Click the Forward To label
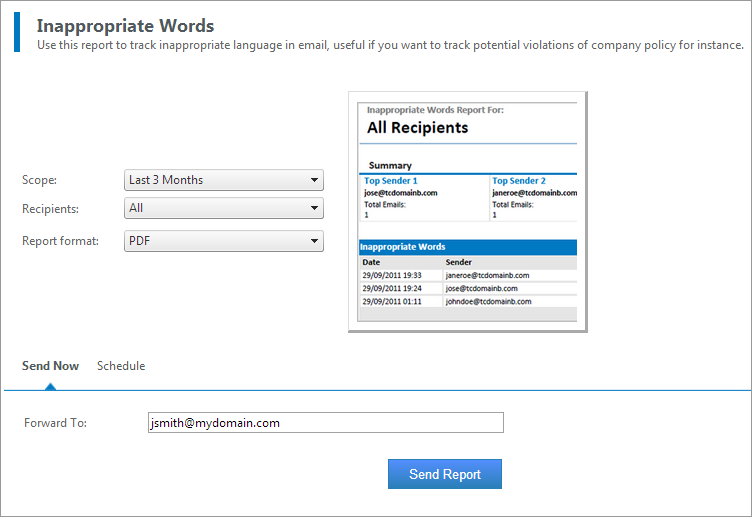752x517 pixels. click(x=56, y=423)
